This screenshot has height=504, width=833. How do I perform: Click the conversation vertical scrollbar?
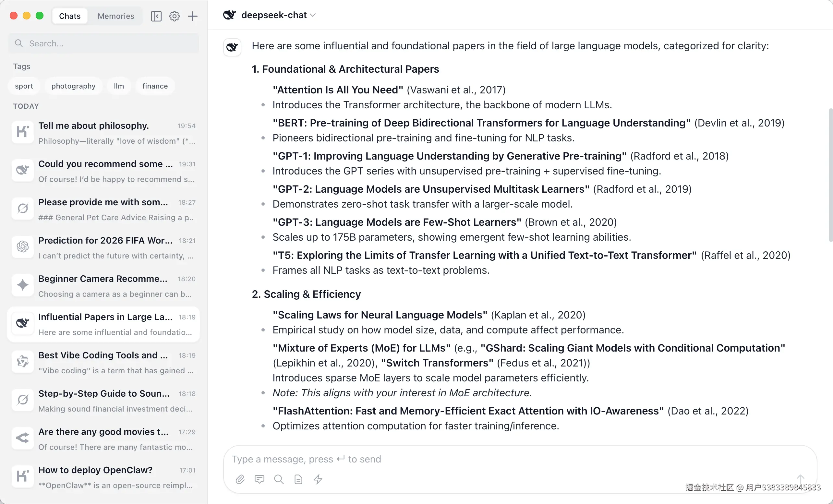pyautogui.click(x=830, y=175)
